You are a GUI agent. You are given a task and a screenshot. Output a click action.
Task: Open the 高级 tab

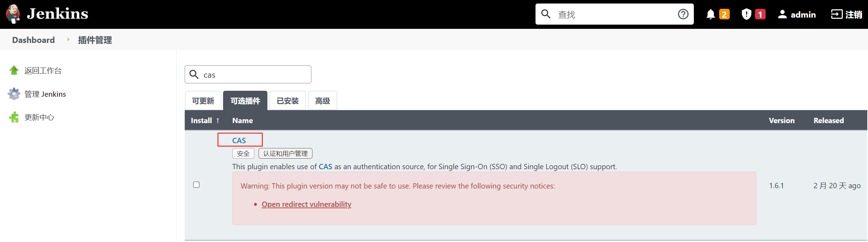322,101
